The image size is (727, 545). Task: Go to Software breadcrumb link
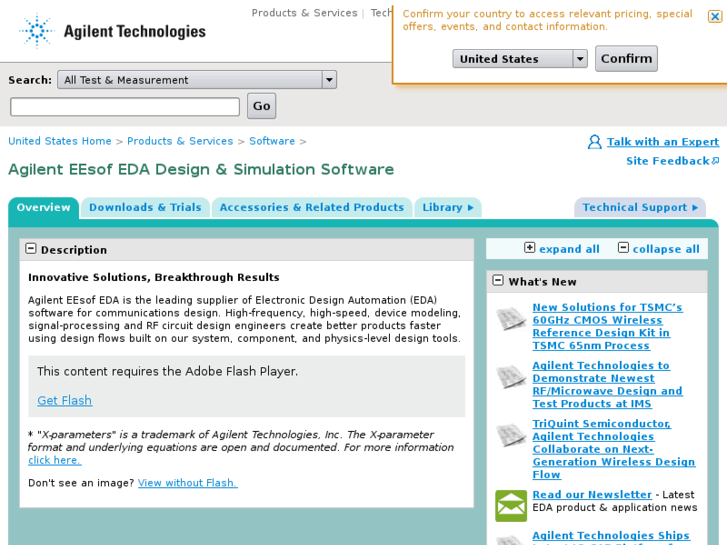coord(272,141)
